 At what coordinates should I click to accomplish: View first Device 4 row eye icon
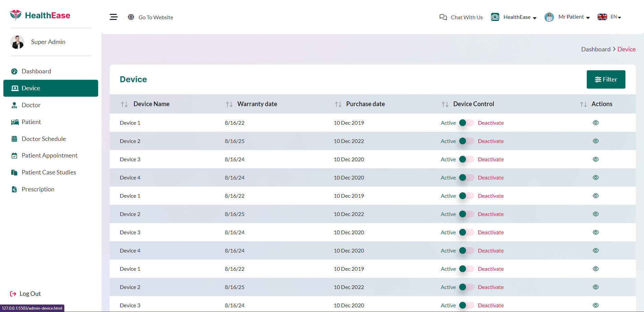coord(596,177)
